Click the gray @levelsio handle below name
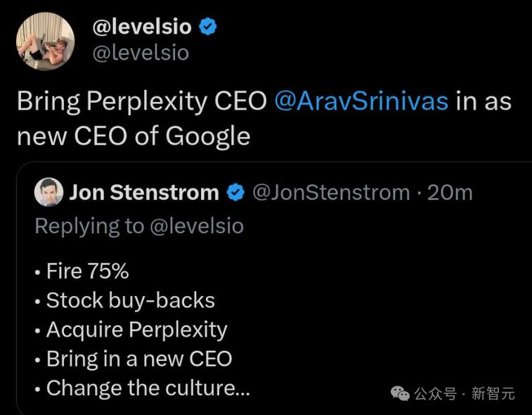The image size is (532, 415). pos(141,52)
